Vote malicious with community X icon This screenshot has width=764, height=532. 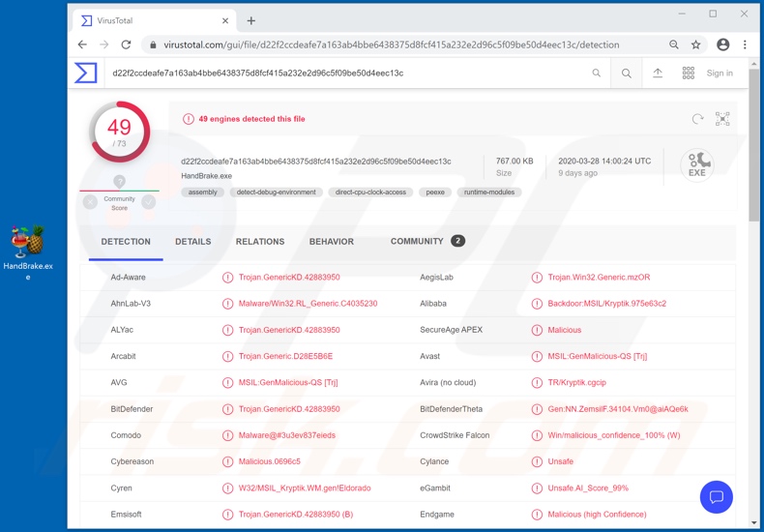click(90, 202)
